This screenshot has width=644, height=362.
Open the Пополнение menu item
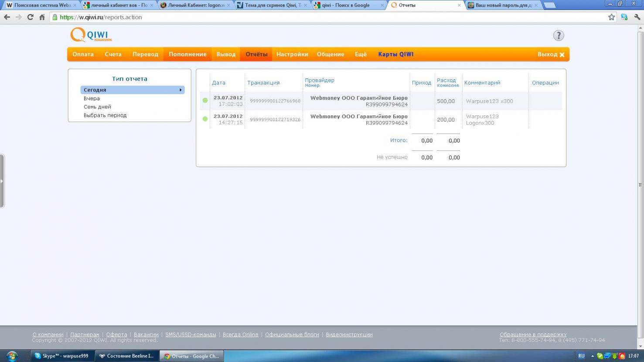coord(187,54)
